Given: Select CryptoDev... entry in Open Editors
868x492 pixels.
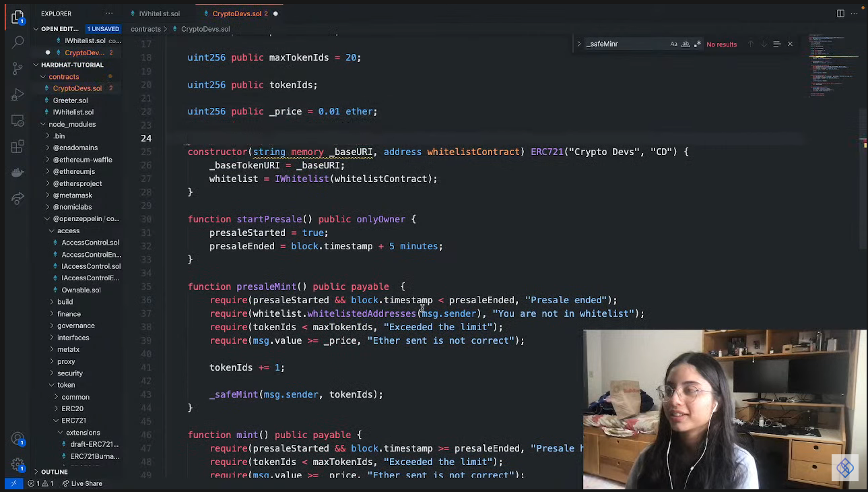Looking at the screenshot, I should 84,53.
